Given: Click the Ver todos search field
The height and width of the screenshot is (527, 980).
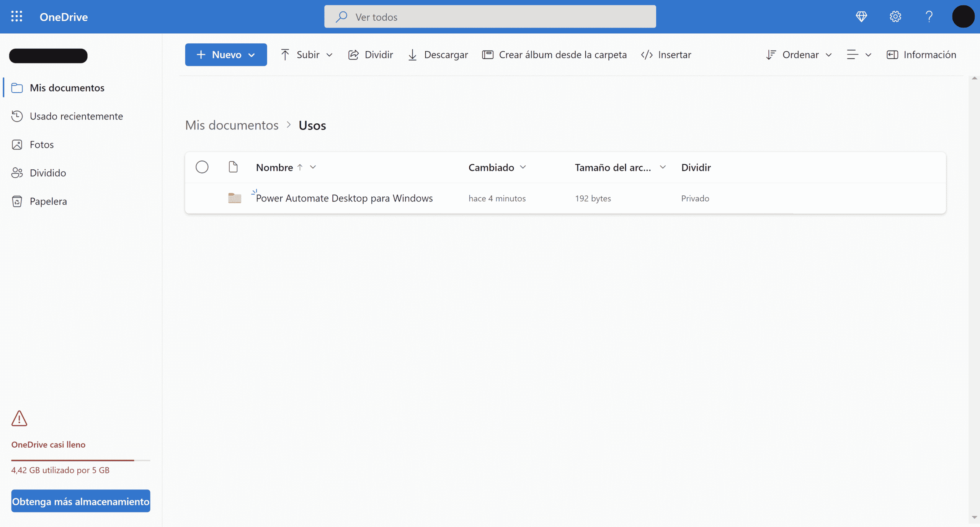Looking at the screenshot, I should pos(490,16).
